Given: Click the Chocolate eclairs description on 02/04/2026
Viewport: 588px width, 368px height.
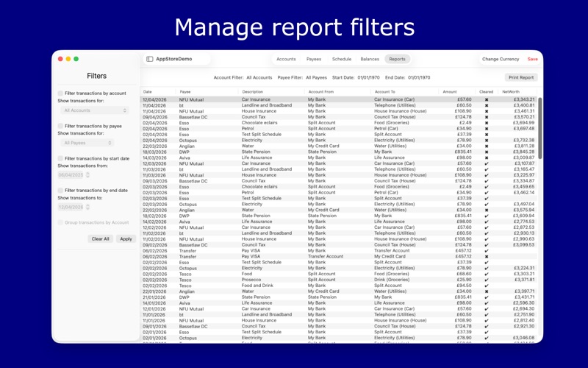Looking at the screenshot, I should 259,123.
